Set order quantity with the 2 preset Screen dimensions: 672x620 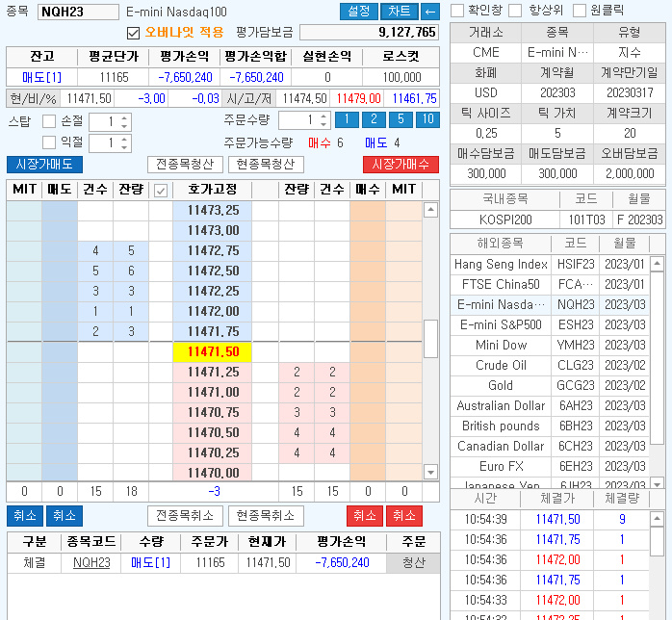(373, 120)
